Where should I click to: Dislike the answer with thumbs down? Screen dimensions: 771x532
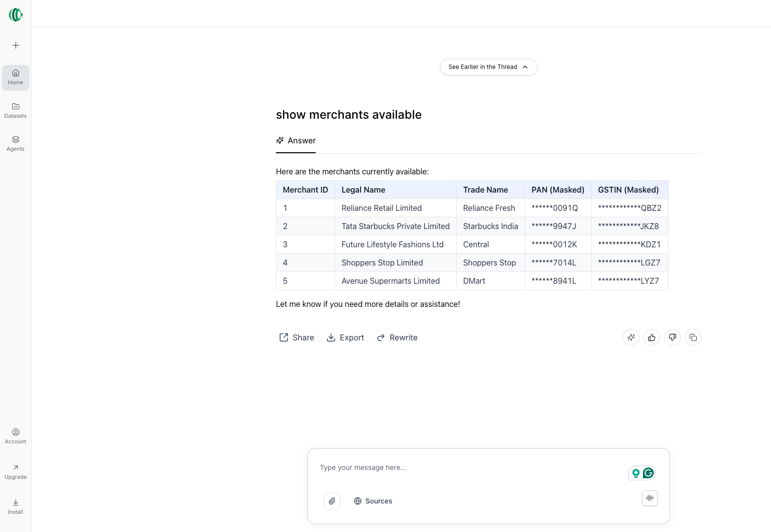(x=672, y=337)
